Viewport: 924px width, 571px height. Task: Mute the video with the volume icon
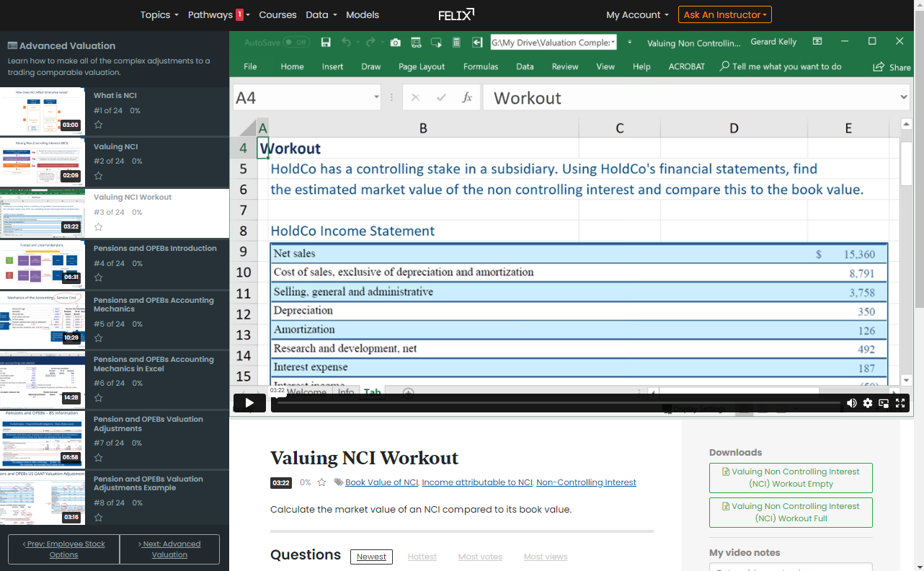pos(852,403)
